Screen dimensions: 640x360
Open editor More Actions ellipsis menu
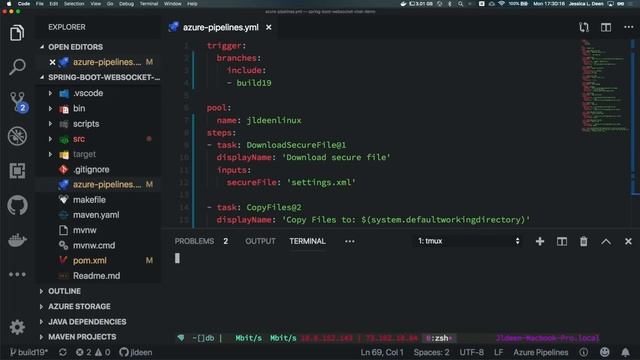pos(629,27)
